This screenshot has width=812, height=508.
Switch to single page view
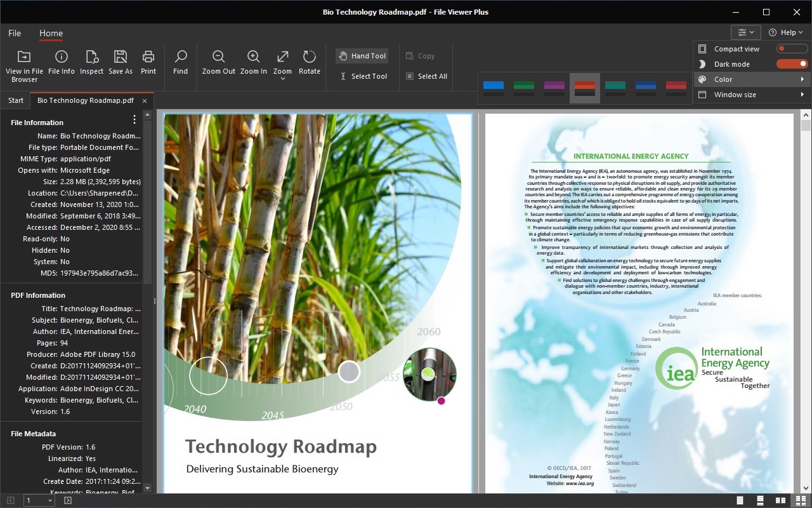coord(741,501)
